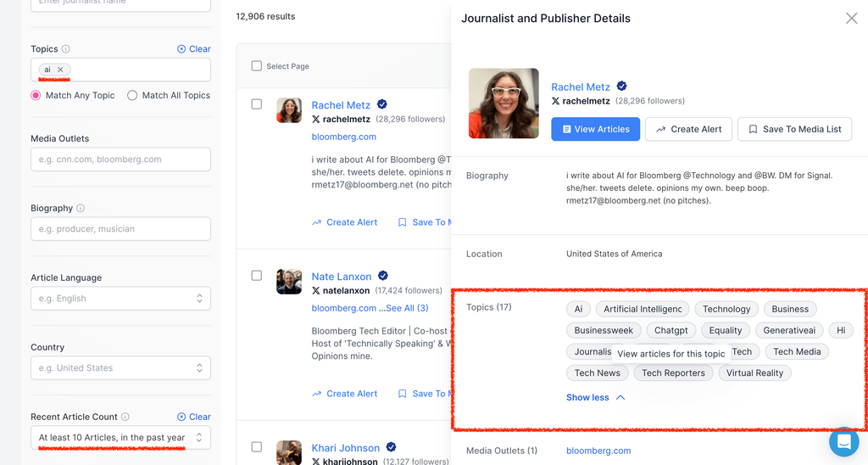
Task: Collapse topics with Show less
Action: click(595, 397)
